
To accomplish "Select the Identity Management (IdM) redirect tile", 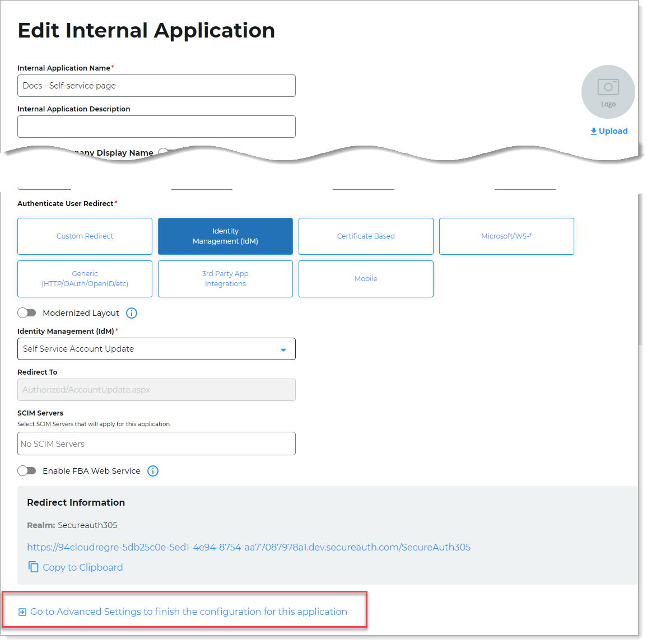I will (225, 236).
